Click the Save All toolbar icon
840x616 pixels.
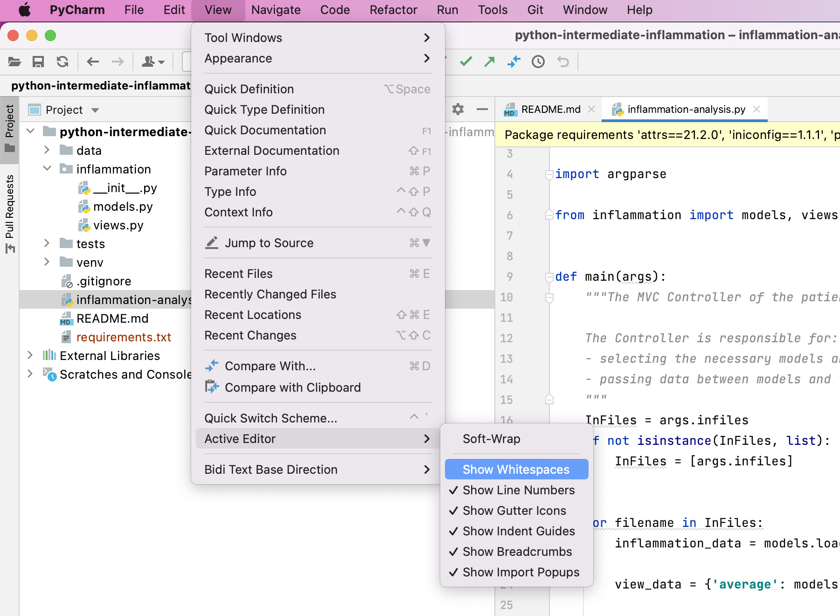click(39, 61)
